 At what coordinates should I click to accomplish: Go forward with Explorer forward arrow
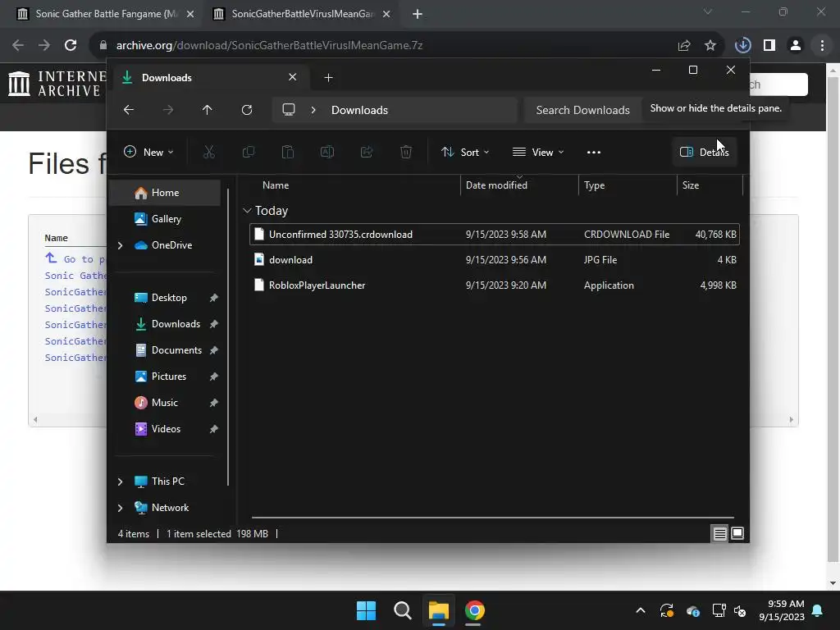[168, 110]
